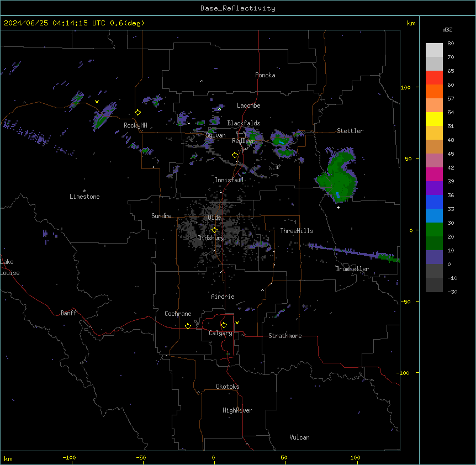Click the white caret marker south of Ponoka

click(x=202, y=81)
